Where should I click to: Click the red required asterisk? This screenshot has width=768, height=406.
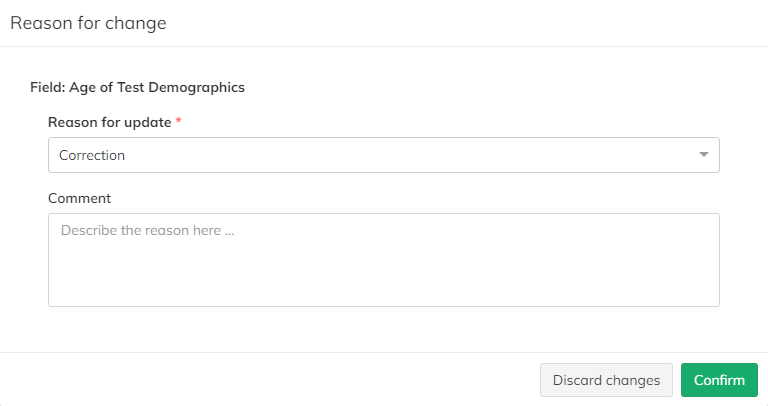pyautogui.click(x=179, y=121)
